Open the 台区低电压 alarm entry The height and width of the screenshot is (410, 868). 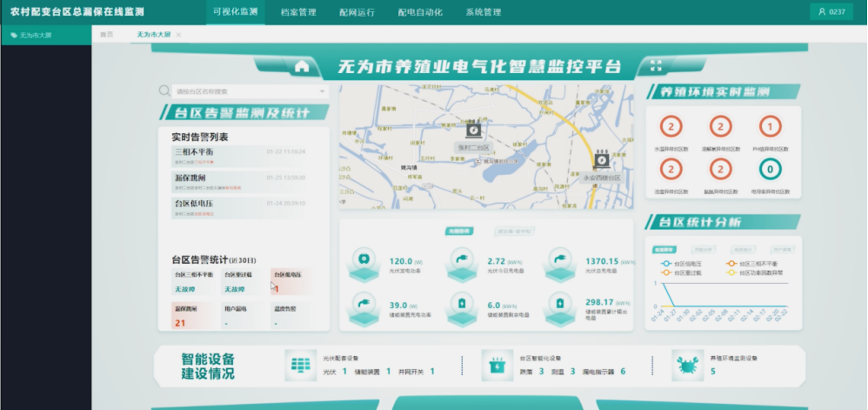coord(239,208)
